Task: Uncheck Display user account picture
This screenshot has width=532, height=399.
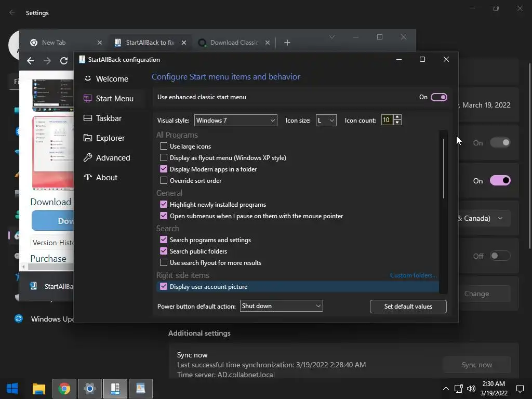Action: (164, 286)
